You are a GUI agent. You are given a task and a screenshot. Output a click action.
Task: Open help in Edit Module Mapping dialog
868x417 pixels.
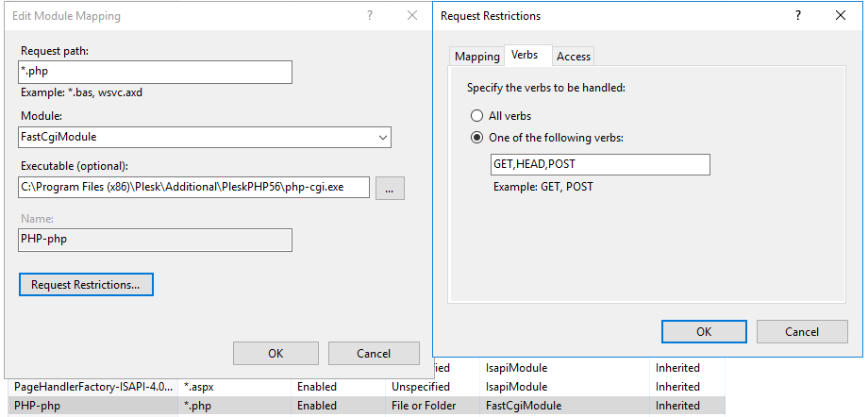369,16
